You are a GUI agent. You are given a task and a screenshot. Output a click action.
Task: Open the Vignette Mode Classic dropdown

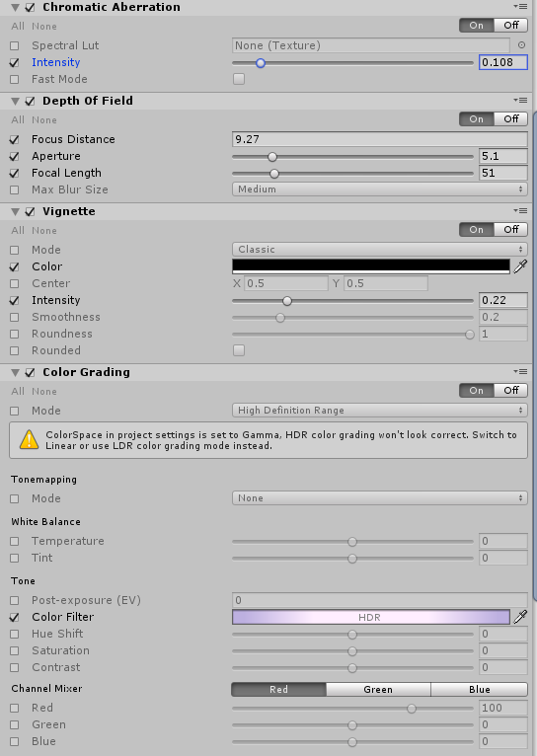pyautogui.click(x=379, y=250)
